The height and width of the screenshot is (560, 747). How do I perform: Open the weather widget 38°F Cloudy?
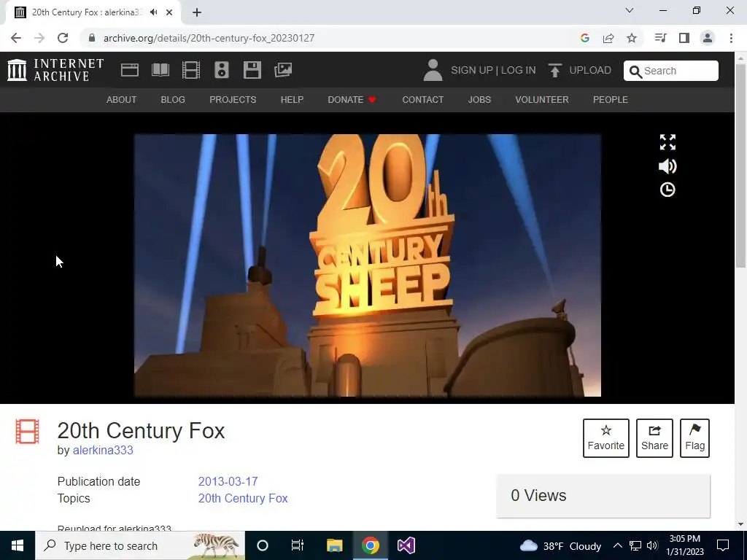tap(561, 545)
